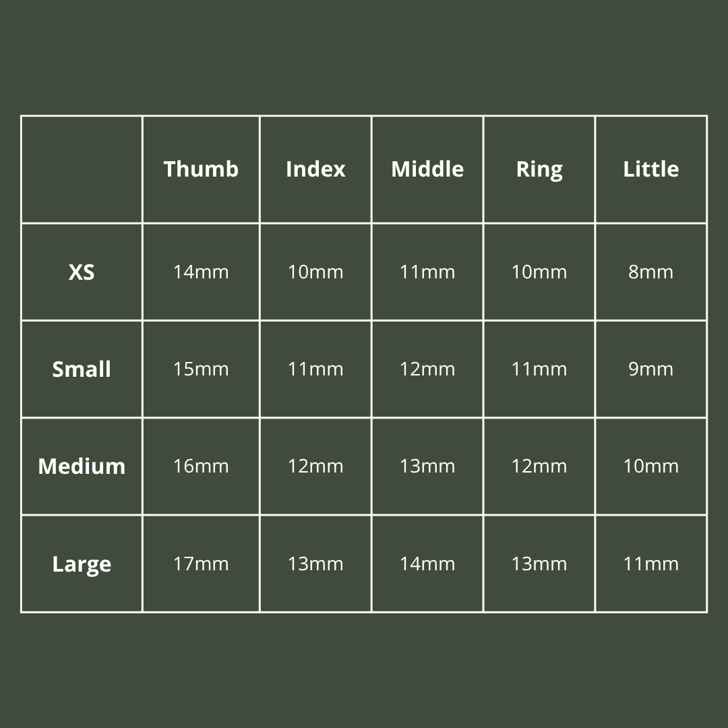Select the Medium row label

pos(82,466)
